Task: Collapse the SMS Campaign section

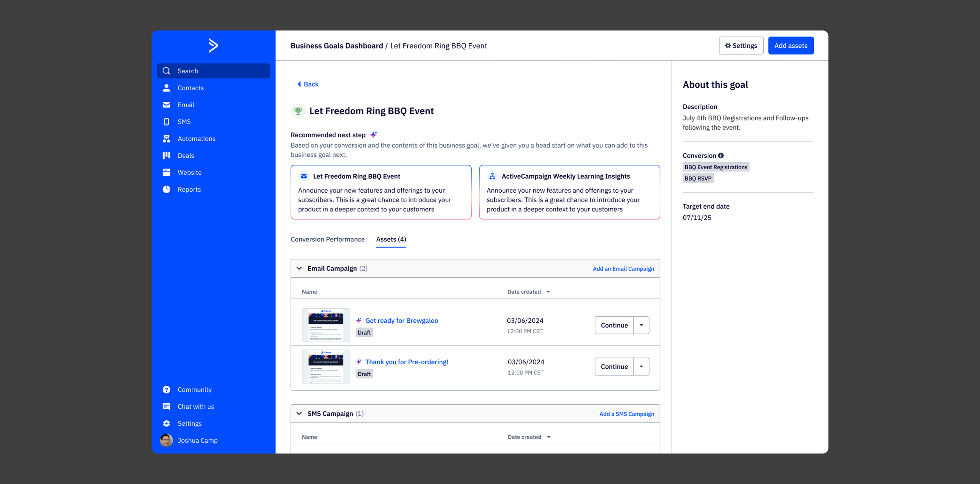Action: point(299,414)
